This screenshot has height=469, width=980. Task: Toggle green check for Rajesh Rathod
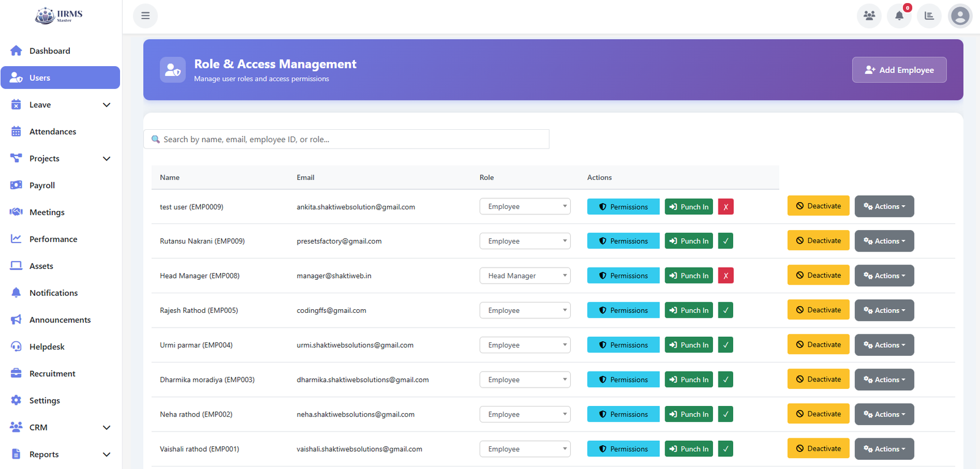click(x=726, y=310)
